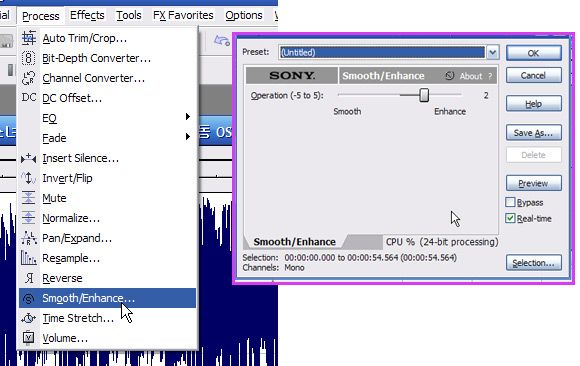Click the Smooth/Enhance bottom tab
580x366 pixels.
295,242
